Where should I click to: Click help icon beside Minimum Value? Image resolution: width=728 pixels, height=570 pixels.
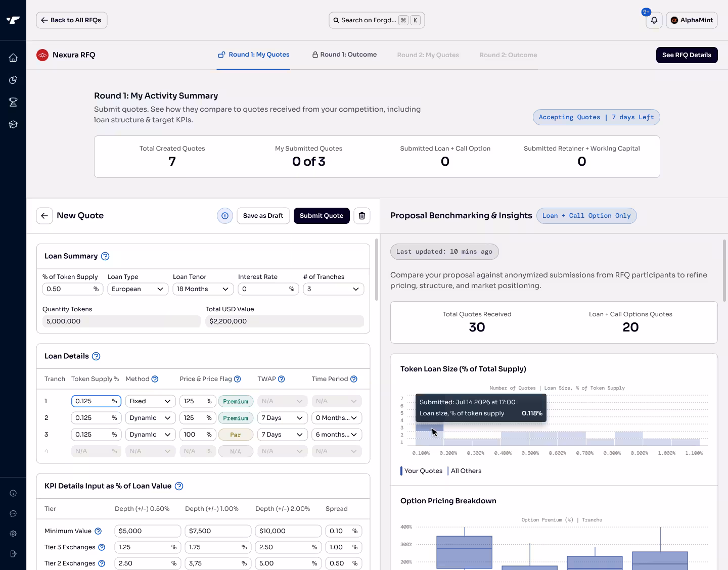[x=98, y=531]
